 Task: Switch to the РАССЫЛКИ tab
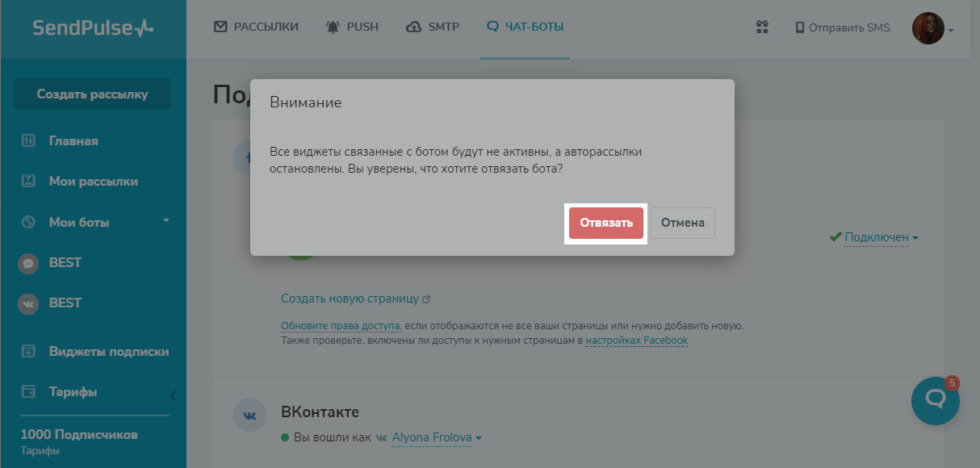pyautogui.click(x=256, y=27)
